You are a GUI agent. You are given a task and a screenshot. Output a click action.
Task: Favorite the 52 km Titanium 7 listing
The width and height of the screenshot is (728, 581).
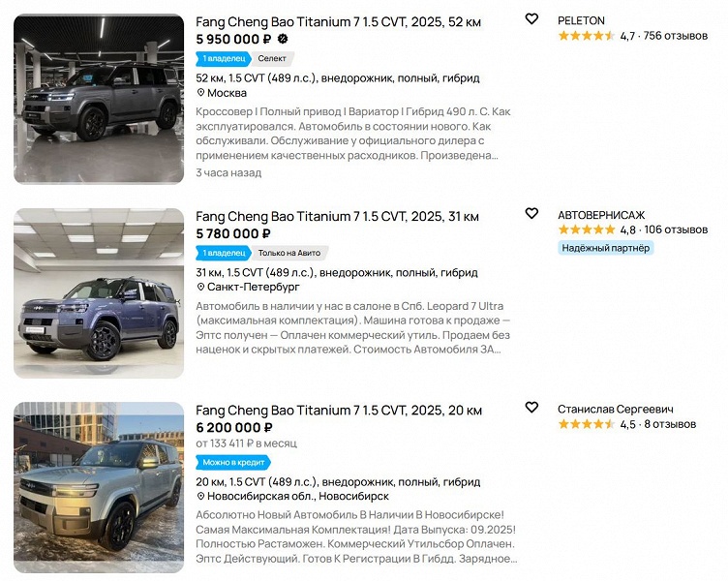[531, 19]
